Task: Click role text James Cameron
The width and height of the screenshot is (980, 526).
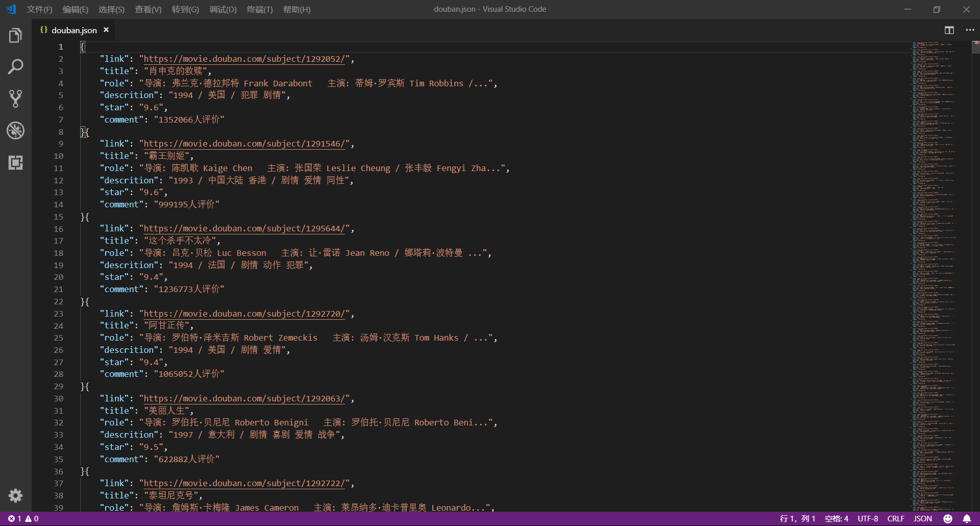Action: 267,508
